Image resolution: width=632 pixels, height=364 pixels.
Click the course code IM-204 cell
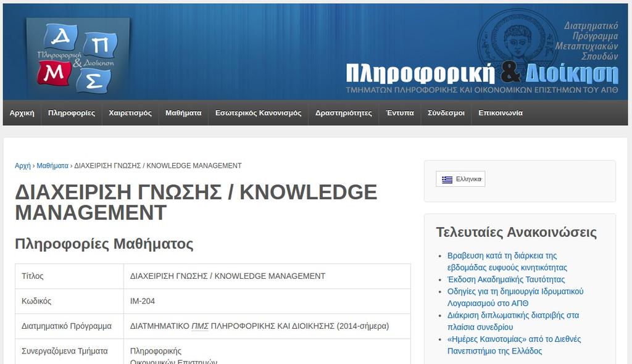point(267,301)
